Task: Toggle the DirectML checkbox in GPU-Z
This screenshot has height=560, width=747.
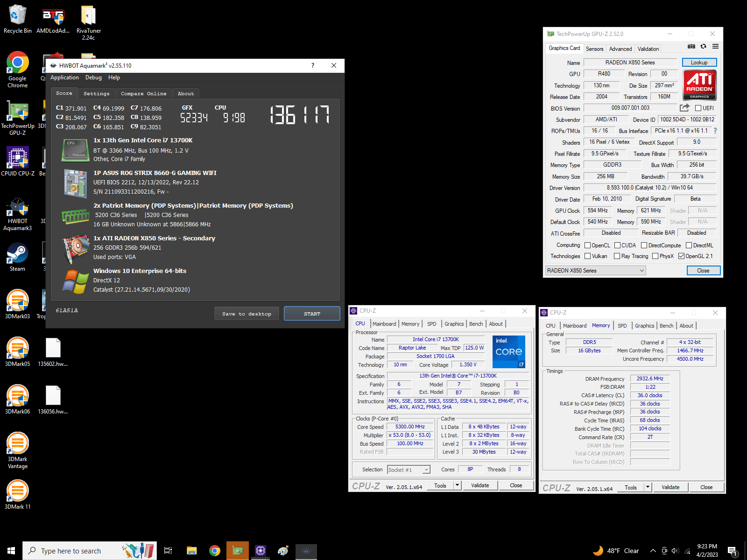Action: (689, 245)
